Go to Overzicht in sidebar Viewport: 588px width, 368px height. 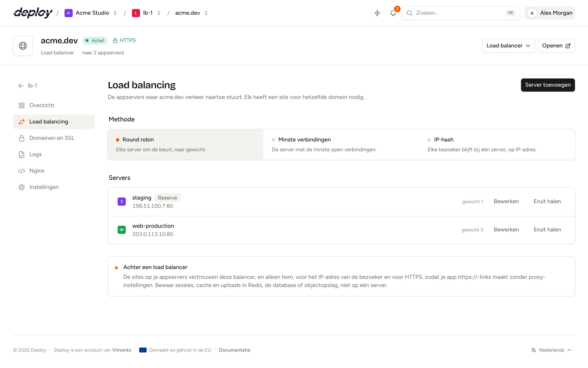(54, 105)
